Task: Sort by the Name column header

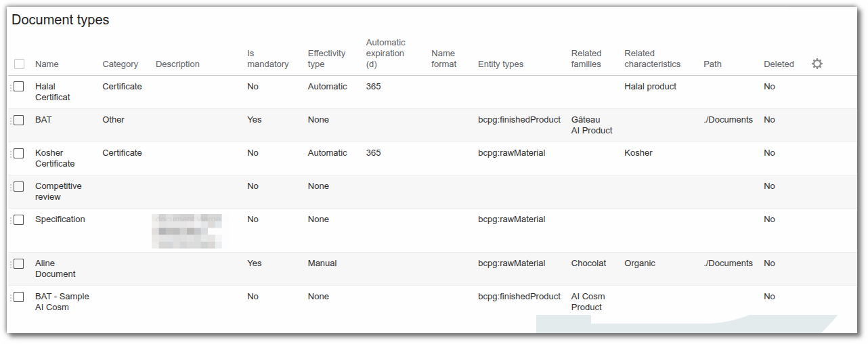Action: click(47, 64)
